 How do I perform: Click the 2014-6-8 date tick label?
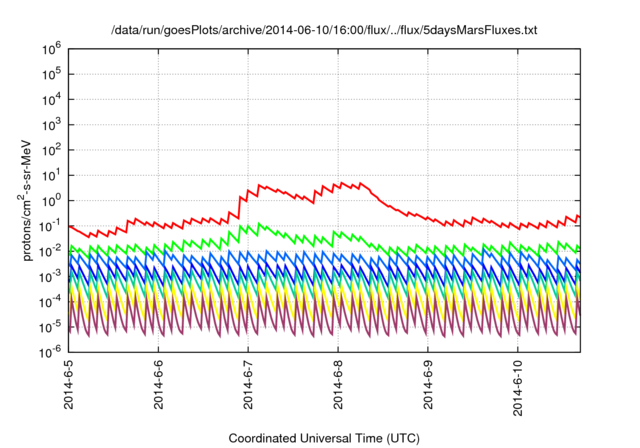pos(338,384)
